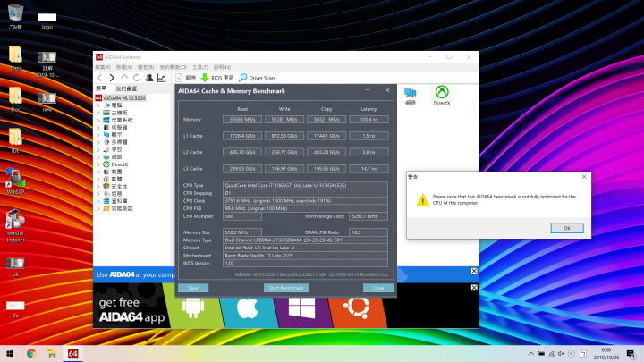Expand the 作業系統 tree node chevron

pos(99,121)
